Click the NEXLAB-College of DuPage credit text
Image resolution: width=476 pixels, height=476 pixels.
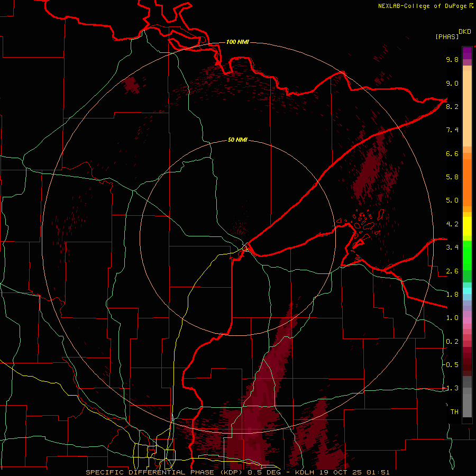pos(424,6)
